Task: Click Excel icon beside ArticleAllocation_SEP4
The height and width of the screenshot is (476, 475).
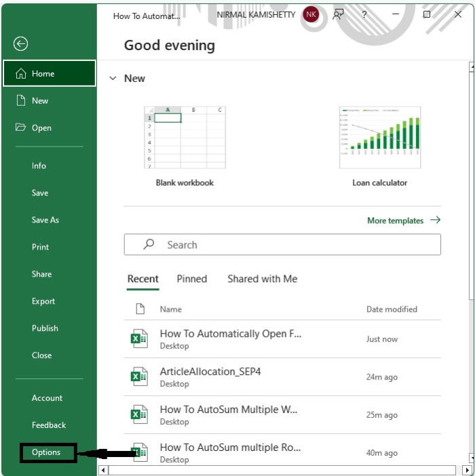Action: pos(139,376)
